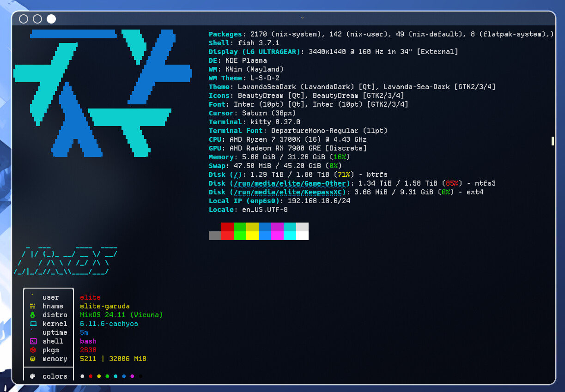Click the red dot in the colors row
The image size is (565, 392).
point(91,376)
